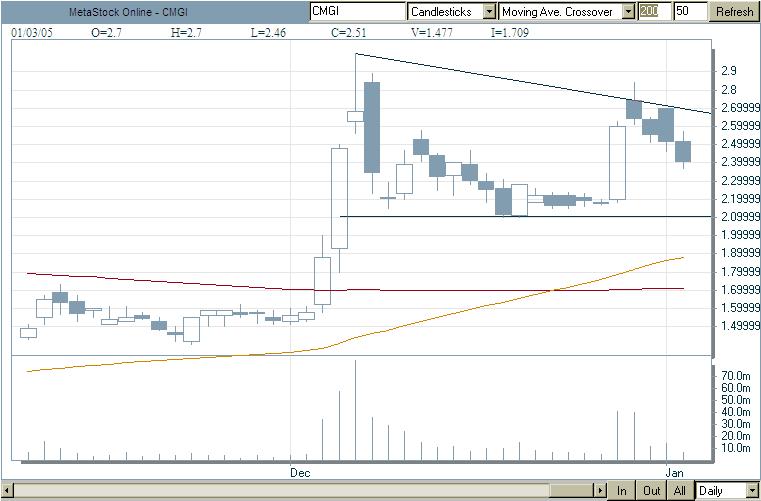The width and height of the screenshot is (761, 501).
Task: Click the Out zoom button
Action: [x=651, y=490]
